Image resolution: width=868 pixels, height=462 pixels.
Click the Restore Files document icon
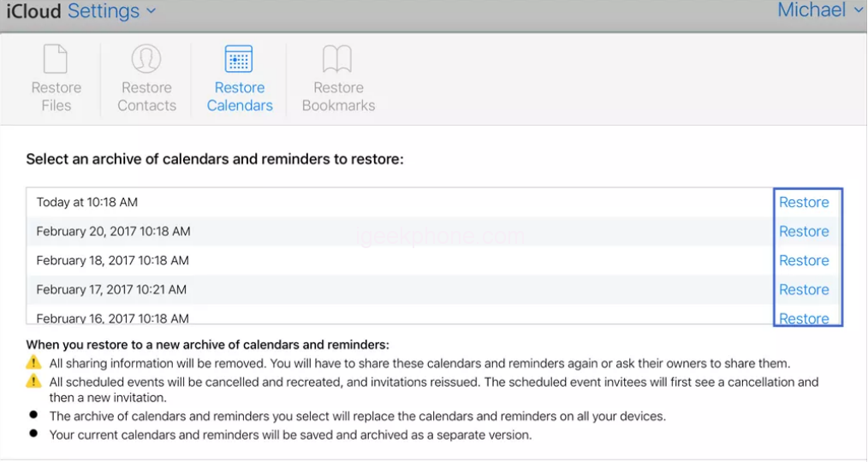(x=56, y=59)
